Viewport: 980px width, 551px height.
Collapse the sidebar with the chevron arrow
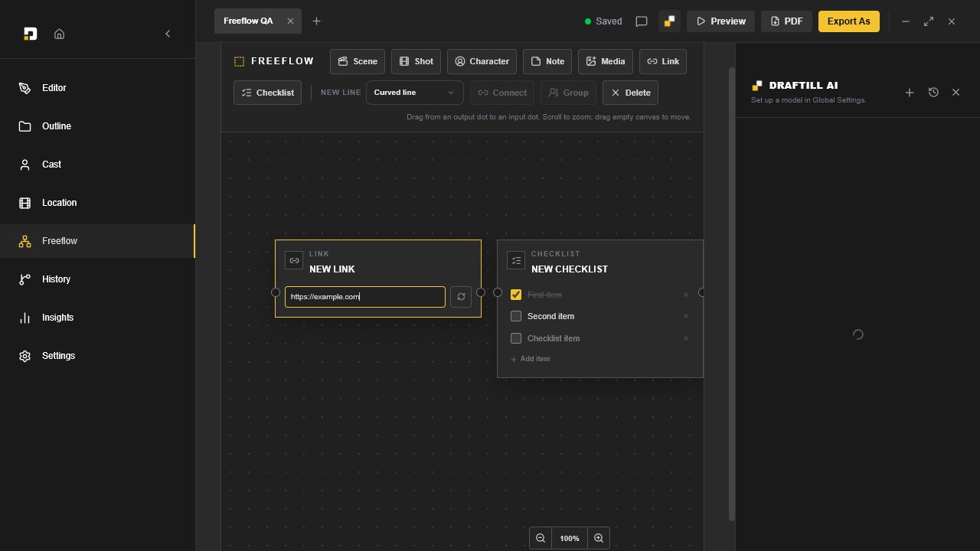coord(168,34)
